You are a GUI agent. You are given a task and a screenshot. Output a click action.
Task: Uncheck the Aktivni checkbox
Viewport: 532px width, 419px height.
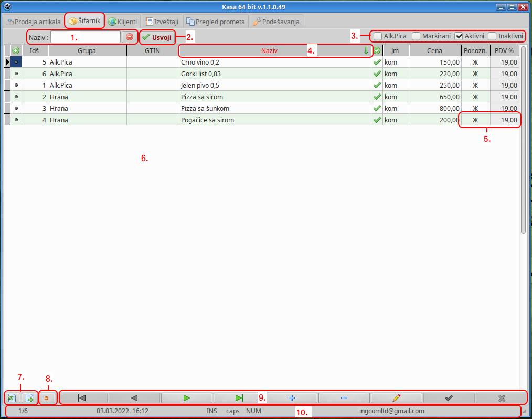[x=459, y=36]
